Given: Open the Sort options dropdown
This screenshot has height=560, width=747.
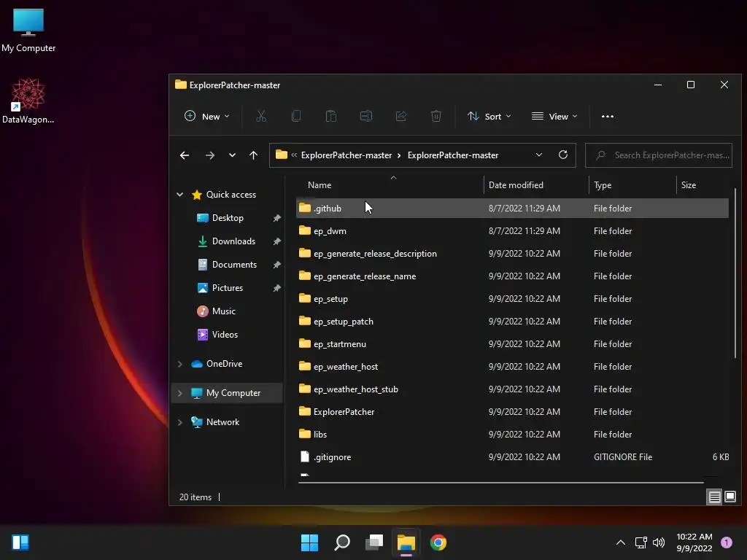Looking at the screenshot, I should [x=489, y=116].
